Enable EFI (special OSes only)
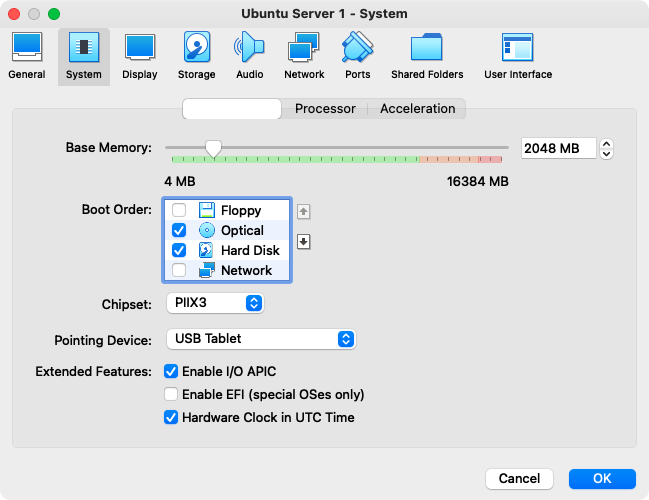 pyautogui.click(x=171, y=394)
